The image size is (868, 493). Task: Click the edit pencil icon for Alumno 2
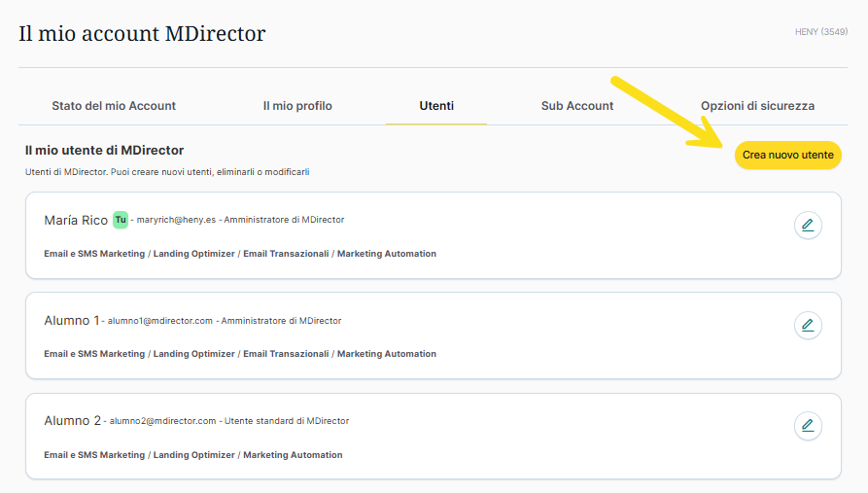pyautogui.click(x=807, y=426)
